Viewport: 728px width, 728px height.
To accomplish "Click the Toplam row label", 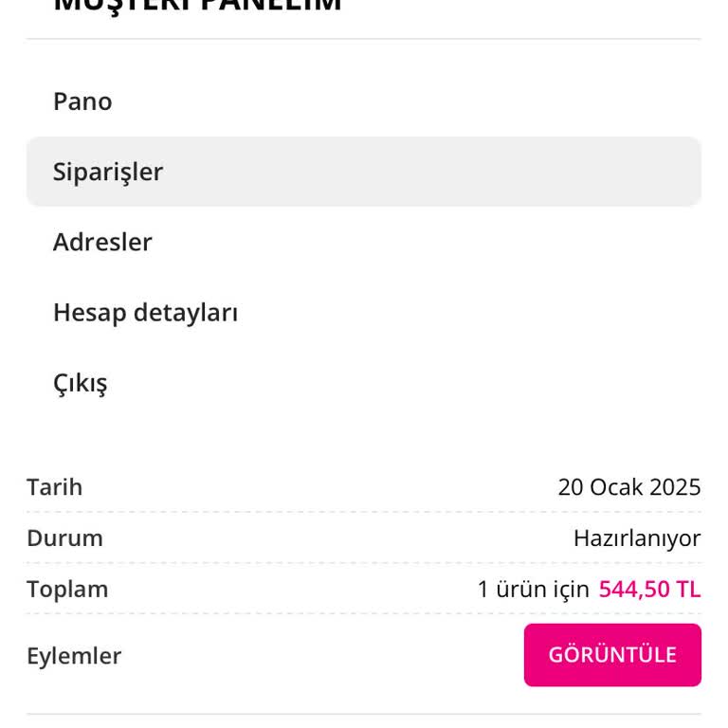I will click(67, 589).
